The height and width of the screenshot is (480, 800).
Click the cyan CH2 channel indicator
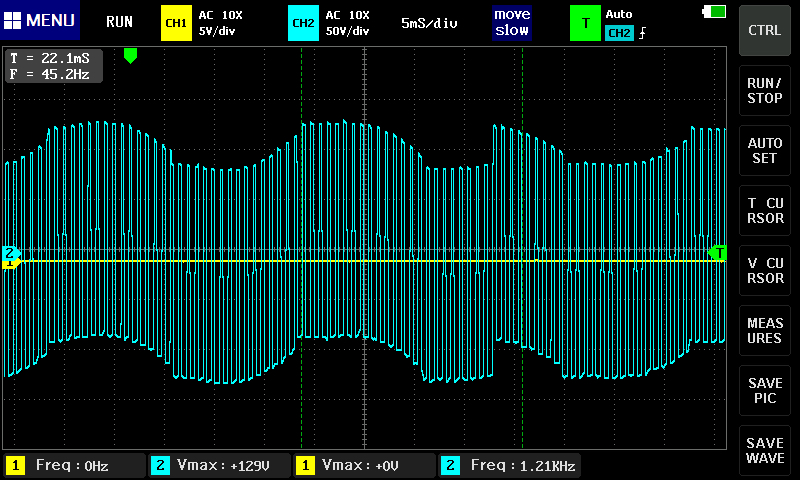[303, 22]
